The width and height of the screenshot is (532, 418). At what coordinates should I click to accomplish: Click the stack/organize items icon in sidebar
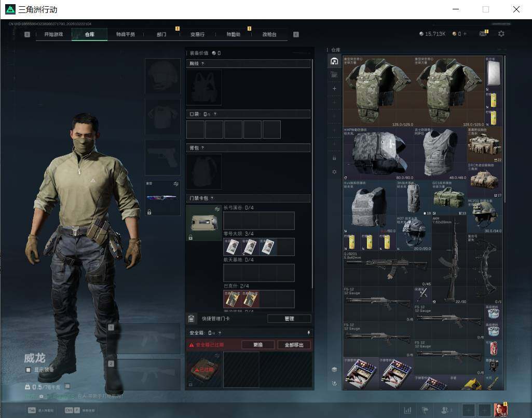tap(334, 369)
